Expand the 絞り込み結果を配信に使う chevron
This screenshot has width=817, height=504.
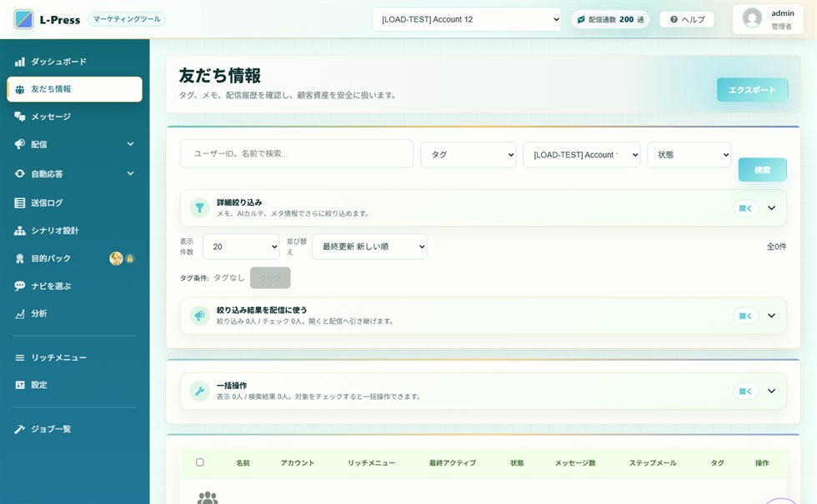point(772,316)
